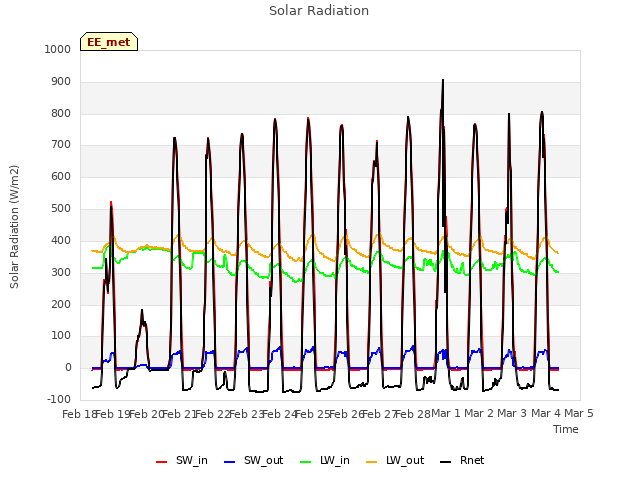Click the green LW_in legend swatch

coord(306,462)
